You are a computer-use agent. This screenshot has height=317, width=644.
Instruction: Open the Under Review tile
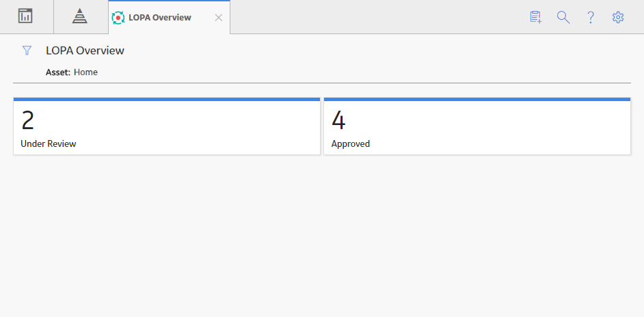click(167, 126)
